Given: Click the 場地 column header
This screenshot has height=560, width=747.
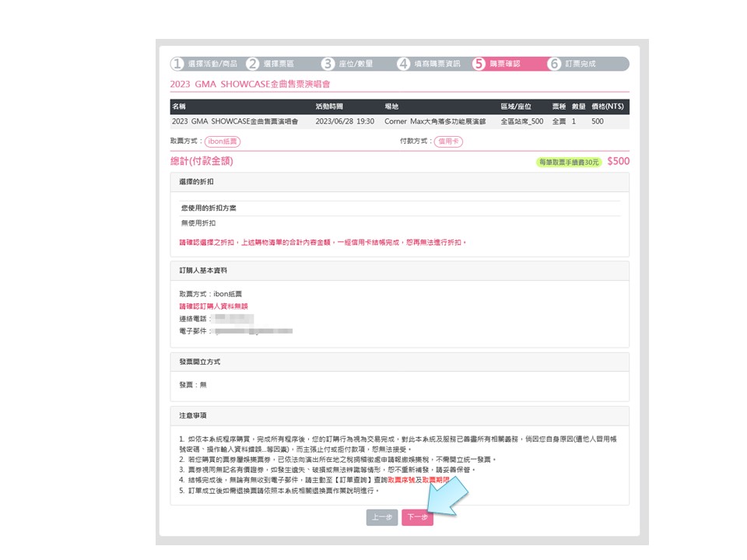Looking at the screenshot, I should tap(391, 107).
